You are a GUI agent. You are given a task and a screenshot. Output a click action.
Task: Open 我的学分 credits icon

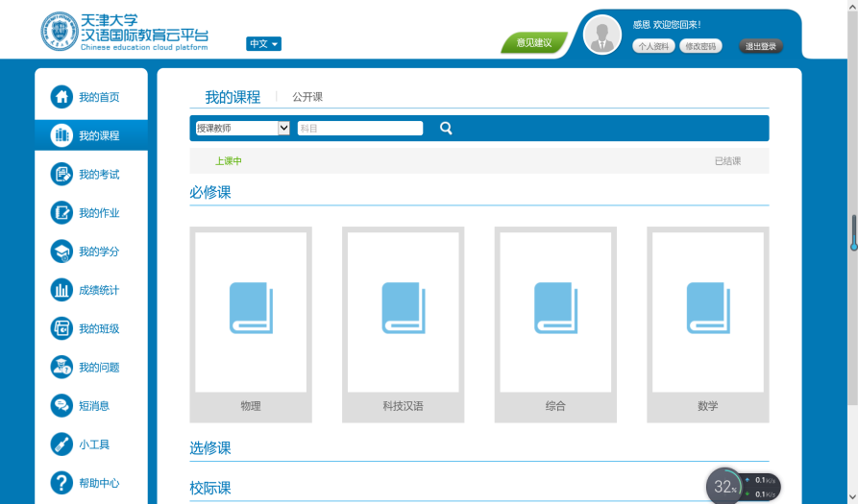click(x=61, y=252)
